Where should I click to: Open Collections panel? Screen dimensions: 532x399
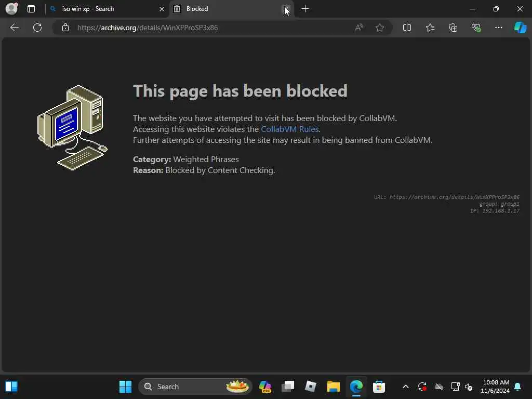(453, 28)
